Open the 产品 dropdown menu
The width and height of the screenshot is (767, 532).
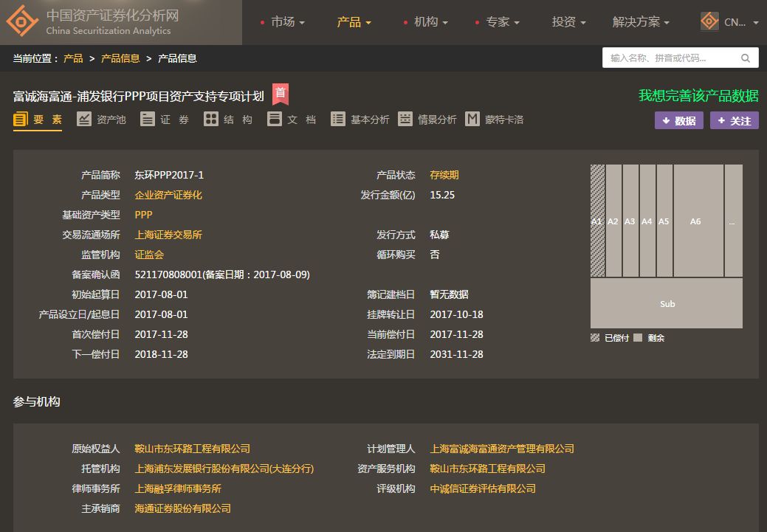coord(354,22)
